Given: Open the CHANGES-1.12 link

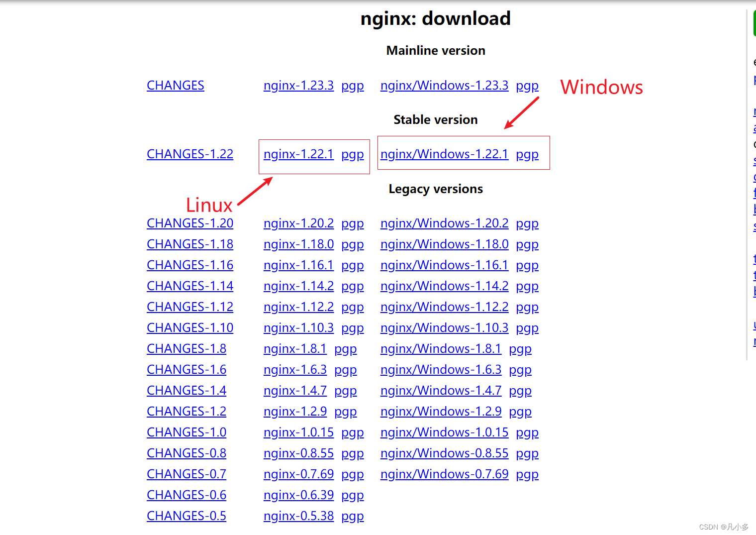Looking at the screenshot, I should click(190, 307).
